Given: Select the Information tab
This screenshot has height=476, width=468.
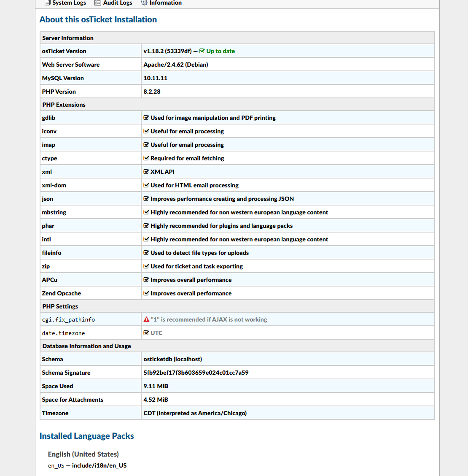Looking at the screenshot, I should click(161, 3).
